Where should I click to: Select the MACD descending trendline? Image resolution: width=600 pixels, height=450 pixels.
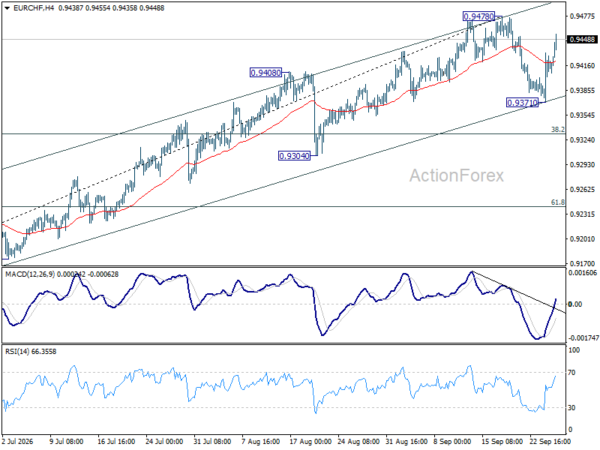click(518, 292)
